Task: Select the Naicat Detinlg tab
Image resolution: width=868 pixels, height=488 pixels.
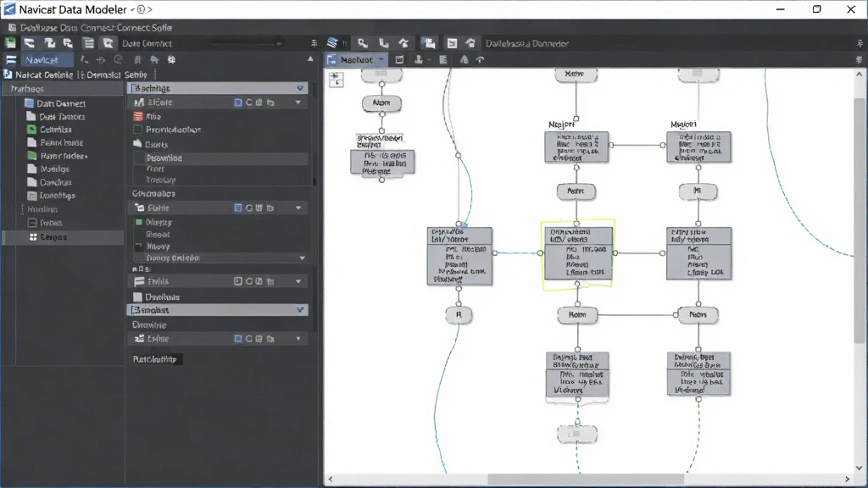Action: tap(44, 75)
